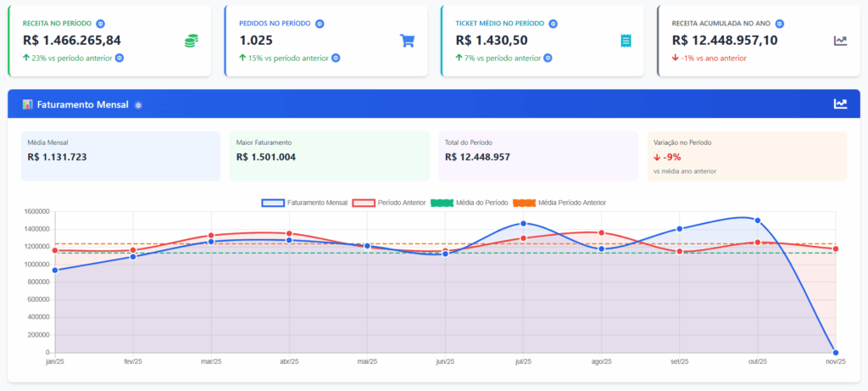Click info icon next to Receita Acumulada no Ano
868x391 pixels.
780,24
